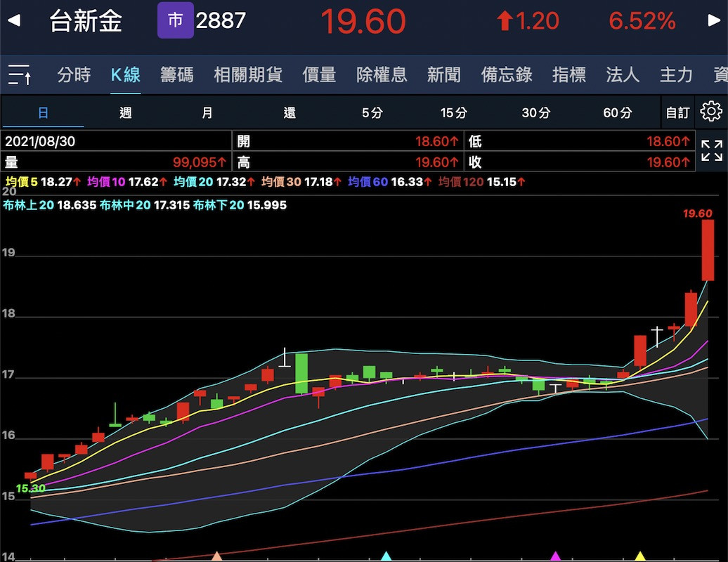This screenshot has height=562, width=728.
Task: Tap the change percent 6.52%
Action: (642, 21)
